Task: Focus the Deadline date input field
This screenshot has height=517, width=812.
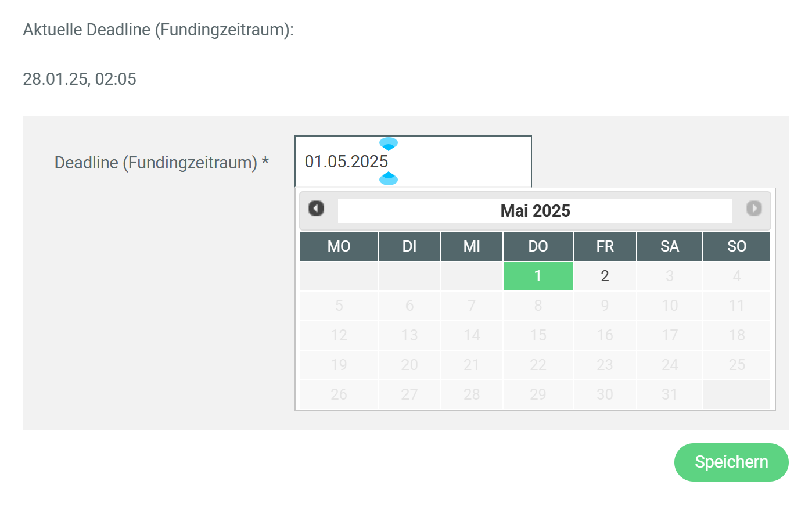Action: tap(453, 161)
